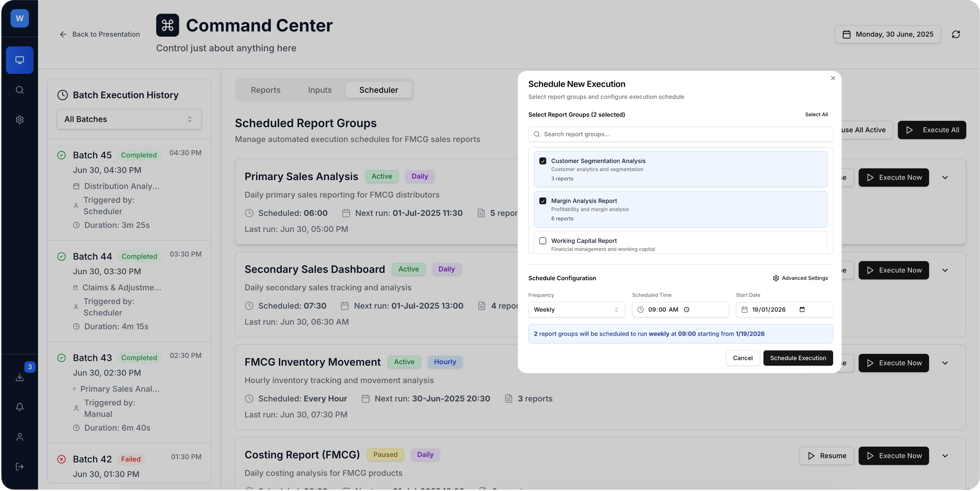Open the monitor dashboard icon in the sidebar
The image size is (980, 491).
pos(20,60)
